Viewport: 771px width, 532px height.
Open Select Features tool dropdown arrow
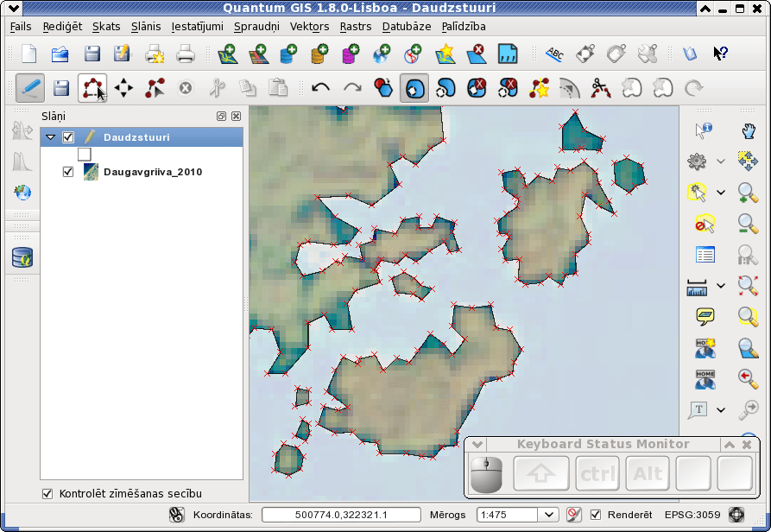(x=720, y=193)
